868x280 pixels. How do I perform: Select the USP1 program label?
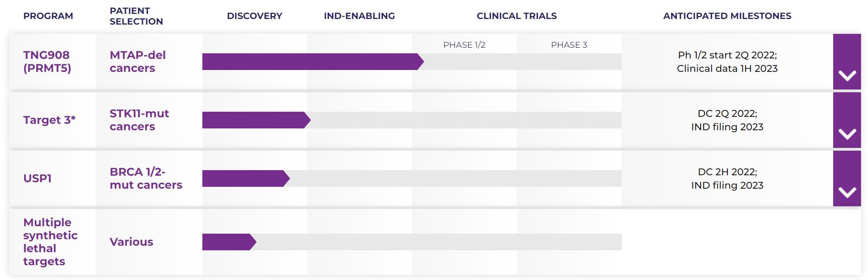37,178
